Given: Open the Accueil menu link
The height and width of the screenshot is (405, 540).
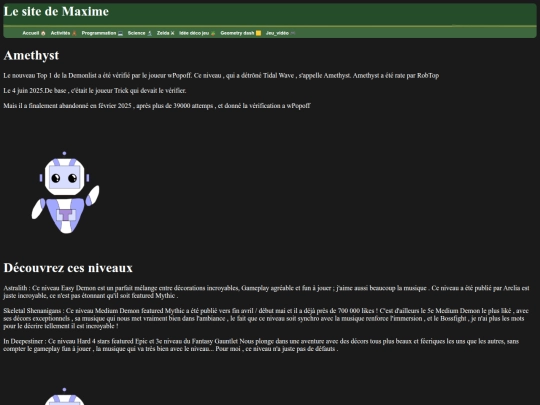Looking at the screenshot, I should [x=34, y=33].
